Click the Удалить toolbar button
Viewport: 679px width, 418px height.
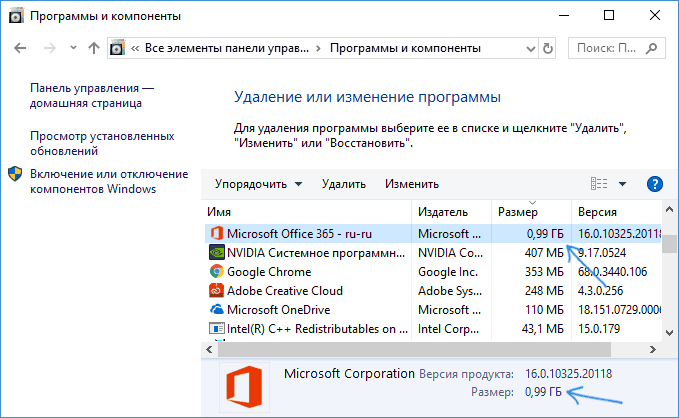(x=344, y=184)
